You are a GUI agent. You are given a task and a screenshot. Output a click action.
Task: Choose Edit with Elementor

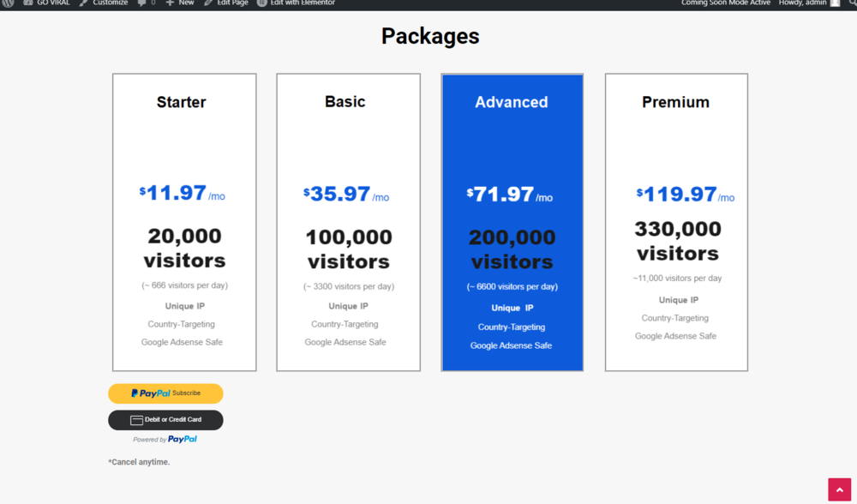point(296,3)
